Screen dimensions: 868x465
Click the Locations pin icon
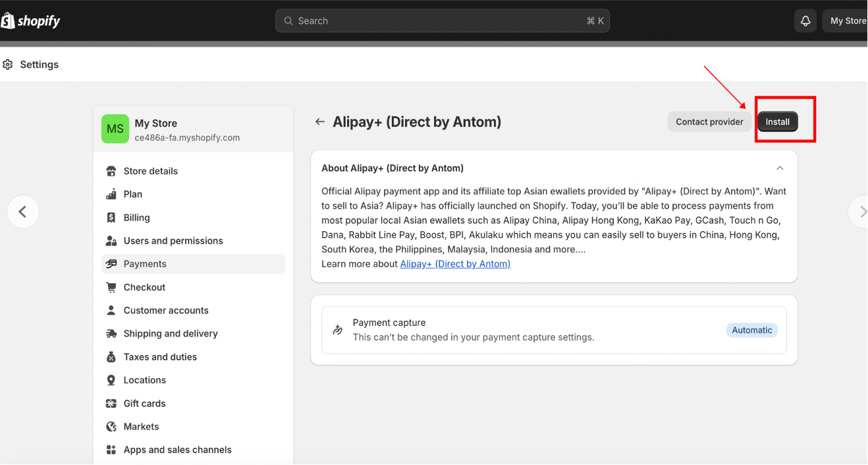(x=111, y=380)
